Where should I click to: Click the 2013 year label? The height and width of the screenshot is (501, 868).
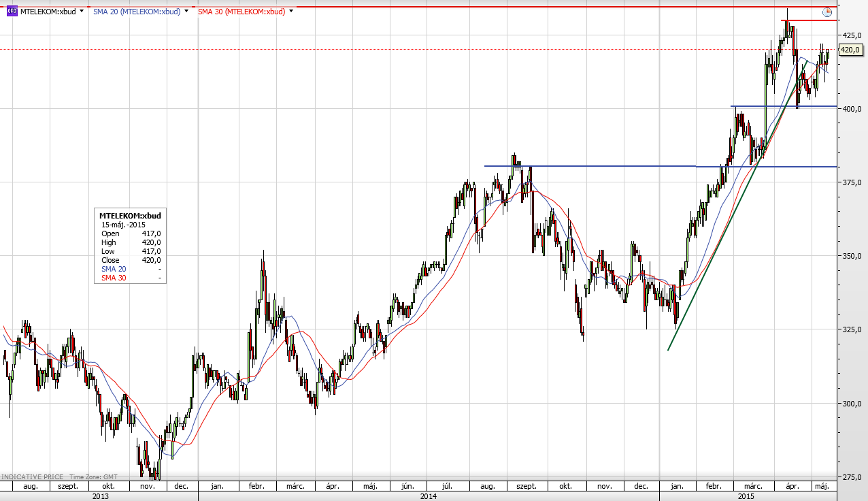[x=100, y=496]
